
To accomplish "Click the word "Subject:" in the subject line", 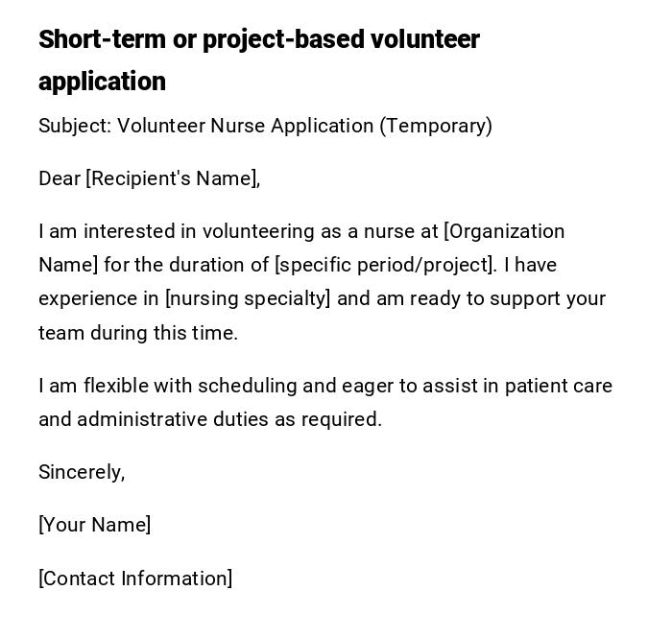I will (74, 126).
